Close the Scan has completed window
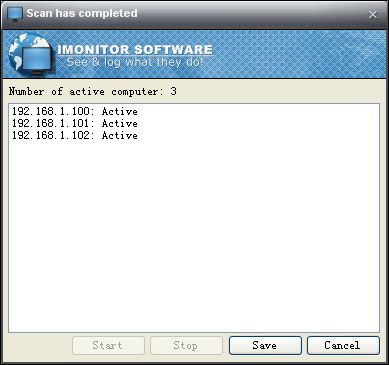 [x=373, y=15]
